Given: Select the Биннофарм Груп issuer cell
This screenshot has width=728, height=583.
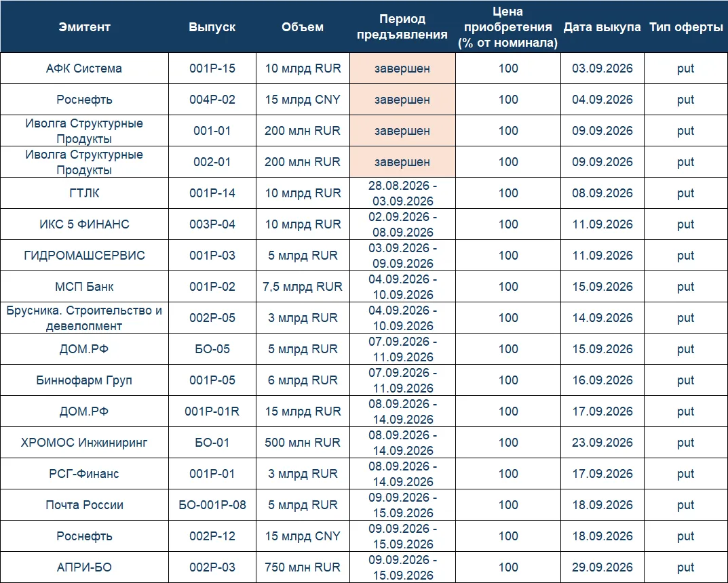Looking at the screenshot, I should pos(84,380).
